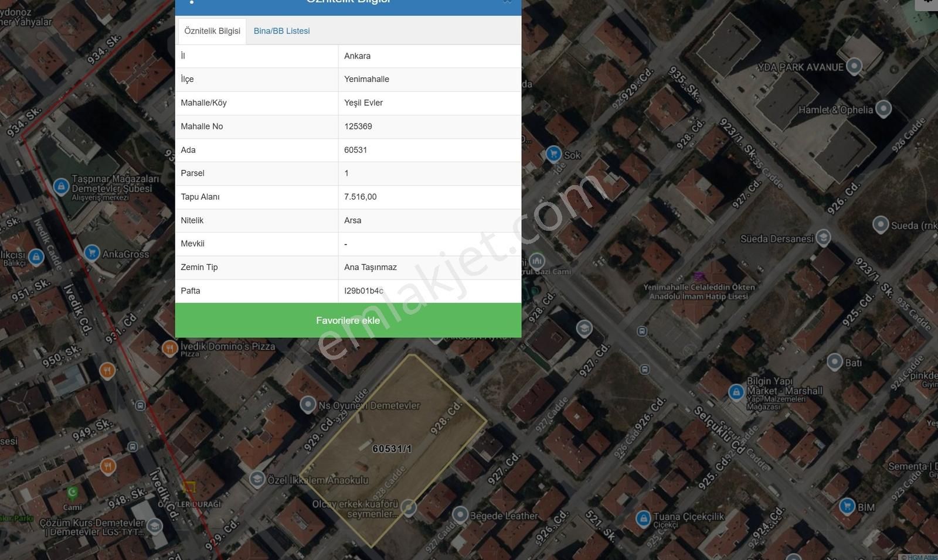Select the highlighted parcel 60531/1 on the map
Image resolution: width=938 pixels, height=560 pixels.
(393, 448)
